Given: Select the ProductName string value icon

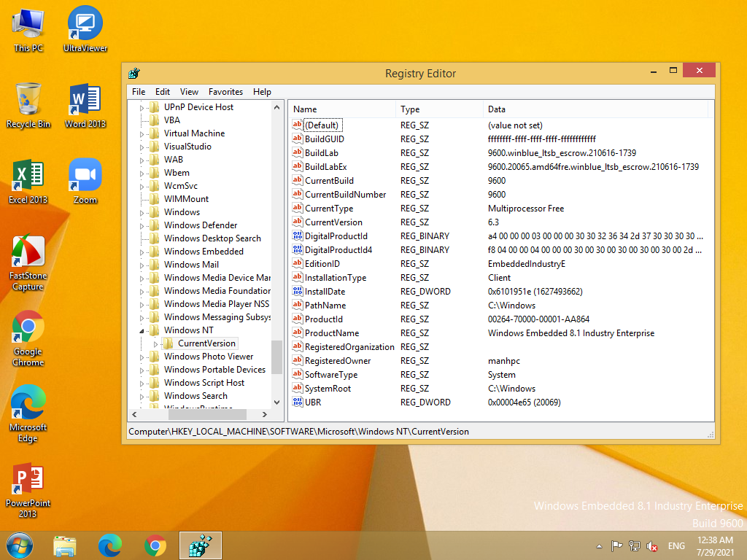Looking at the screenshot, I should tap(297, 333).
